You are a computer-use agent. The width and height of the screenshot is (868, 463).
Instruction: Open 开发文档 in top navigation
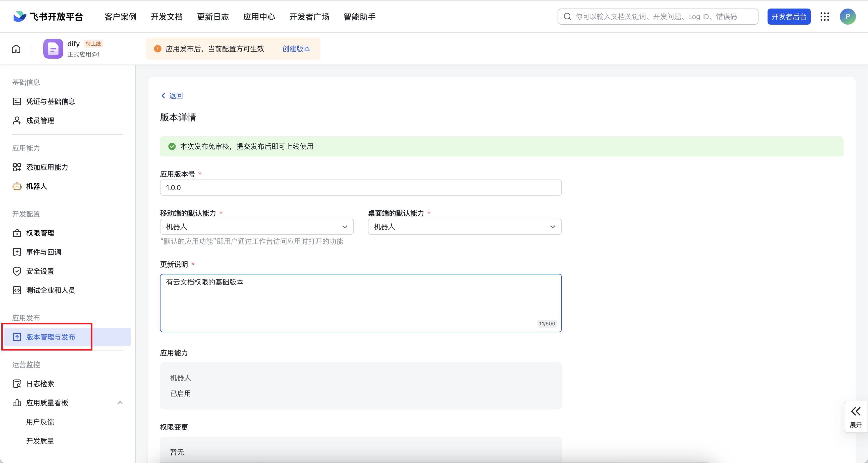pyautogui.click(x=167, y=17)
